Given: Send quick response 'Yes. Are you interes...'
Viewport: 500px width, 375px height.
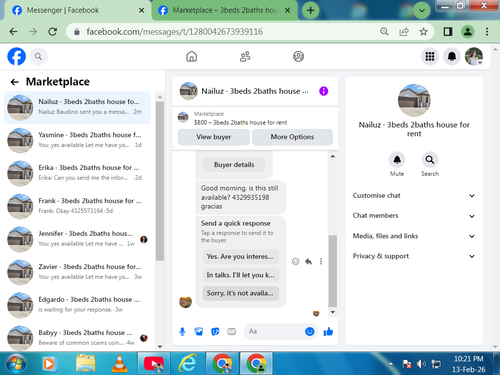Looking at the screenshot, I should tap(240, 257).
